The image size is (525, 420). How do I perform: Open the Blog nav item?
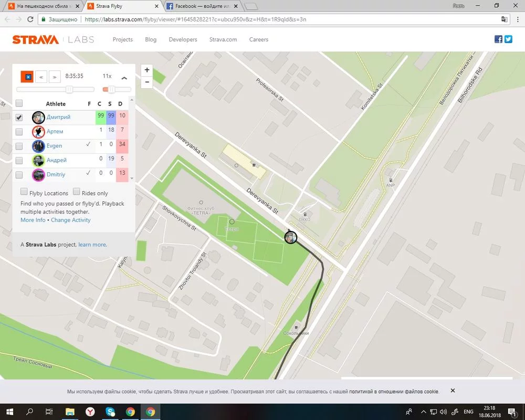[x=151, y=39]
